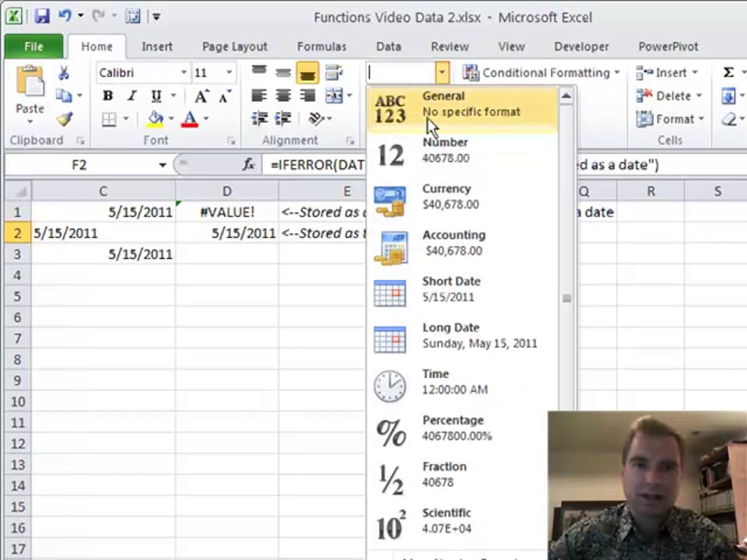Select Fraction format option
This screenshot has width=747, height=560.
click(458, 478)
